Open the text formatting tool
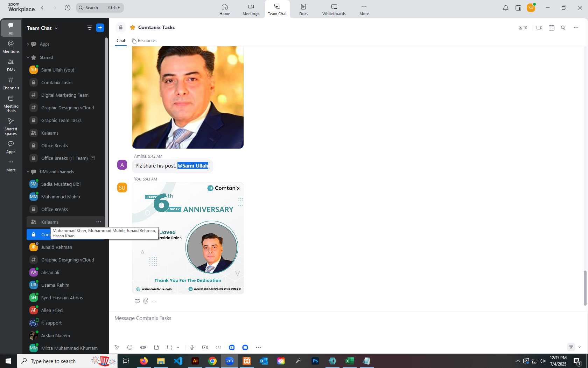This screenshot has width=588, height=368. point(117,347)
